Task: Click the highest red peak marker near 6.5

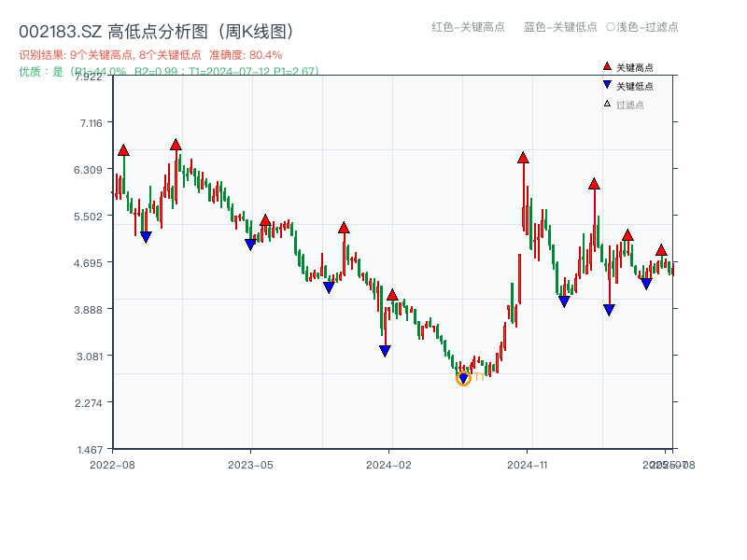Action: [x=177, y=145]
